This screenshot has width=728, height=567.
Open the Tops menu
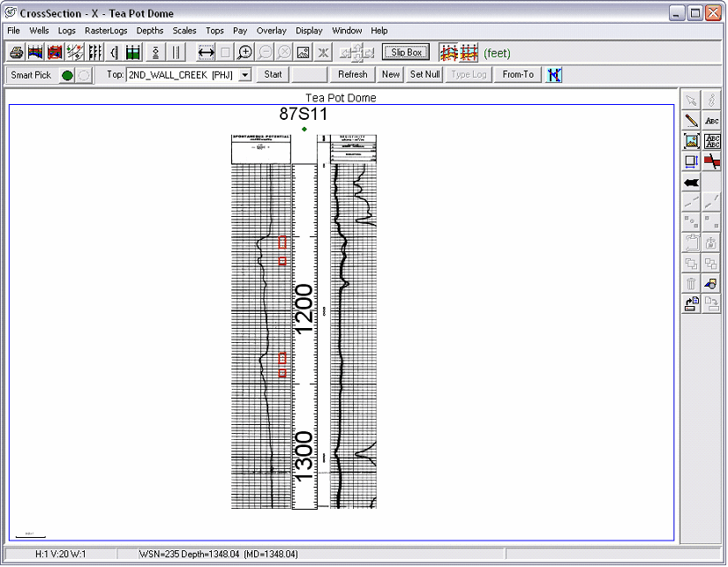tap(214, 31)
